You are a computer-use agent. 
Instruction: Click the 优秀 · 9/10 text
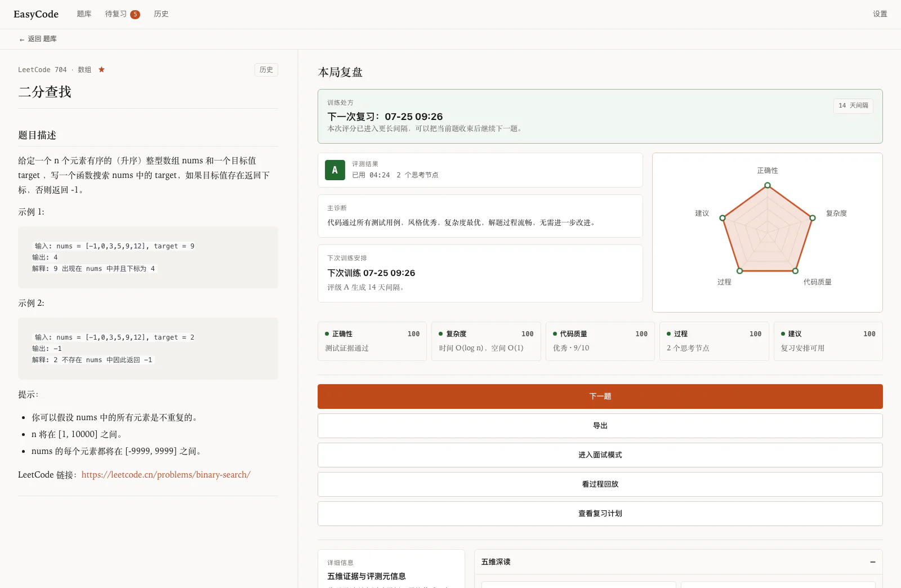click(571, 348)
